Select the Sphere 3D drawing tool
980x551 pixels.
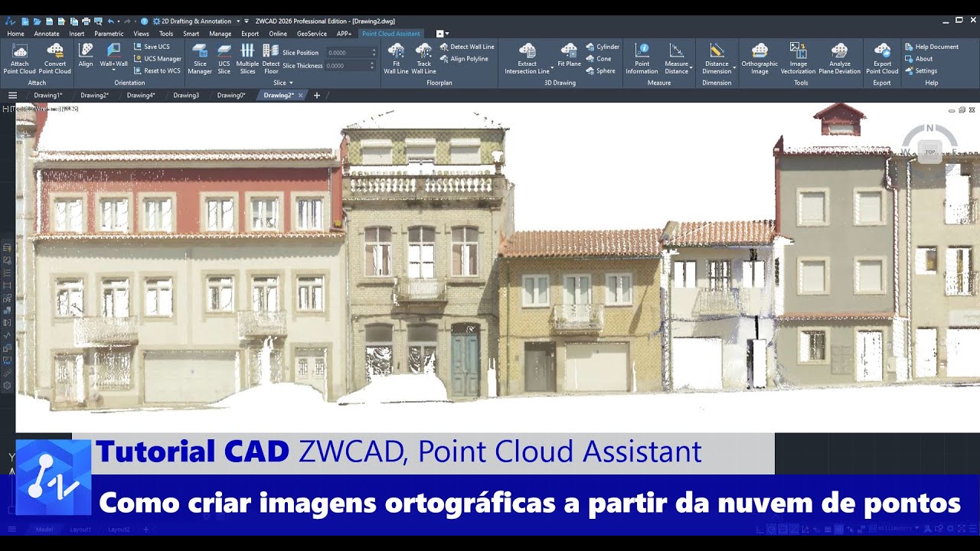click(x=601, y=70)
